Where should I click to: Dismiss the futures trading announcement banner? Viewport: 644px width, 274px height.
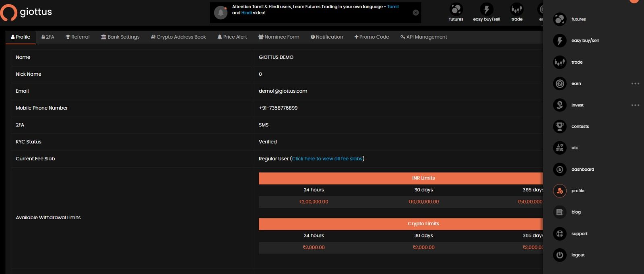[416, 12]
